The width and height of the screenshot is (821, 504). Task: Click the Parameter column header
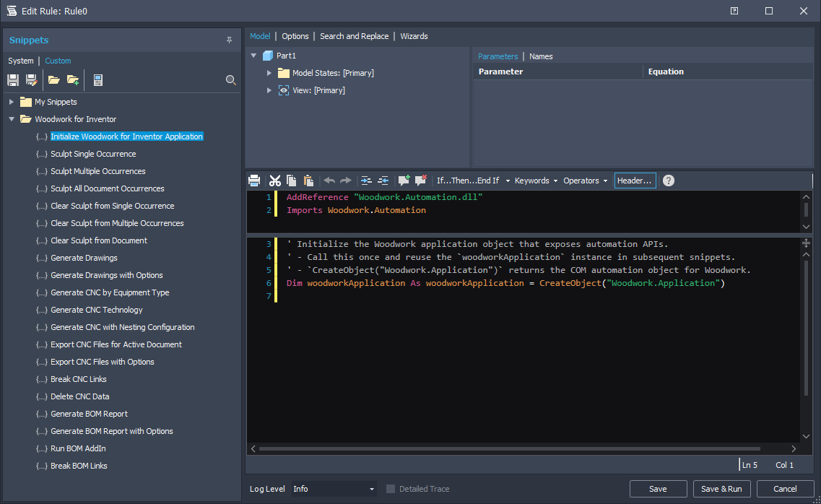coord(557,71)
